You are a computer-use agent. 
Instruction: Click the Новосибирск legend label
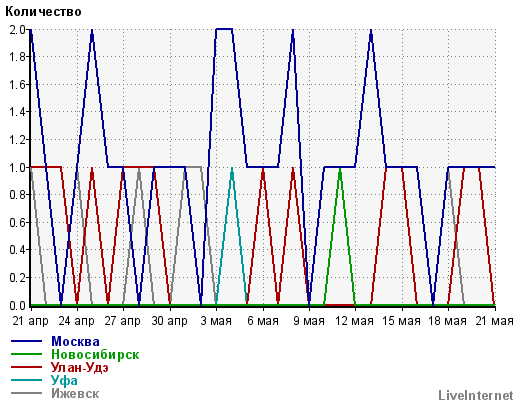pos(95,354)
